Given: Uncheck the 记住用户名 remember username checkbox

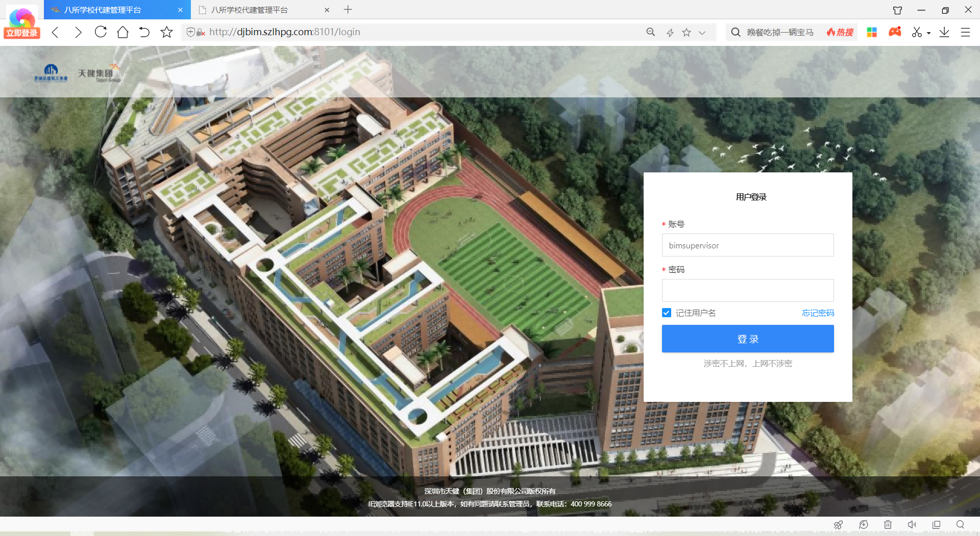Looking at the screenshot, I should coord(666,313).
